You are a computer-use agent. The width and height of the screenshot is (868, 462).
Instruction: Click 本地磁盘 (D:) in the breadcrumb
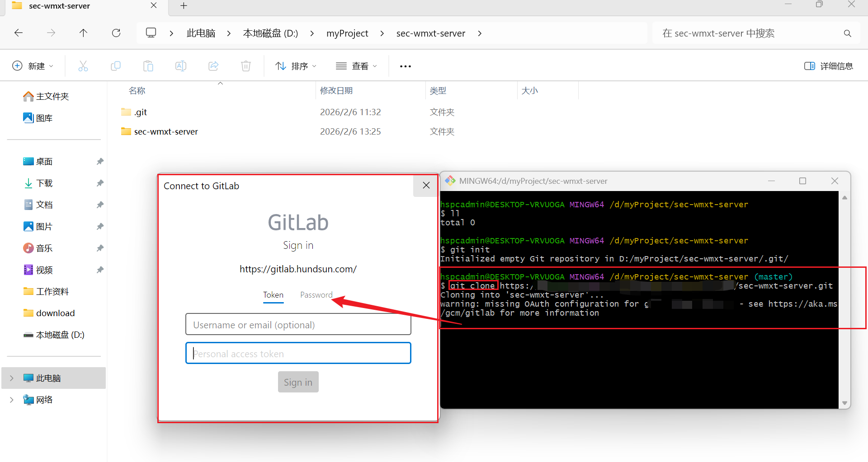click(x=270, y=33)
